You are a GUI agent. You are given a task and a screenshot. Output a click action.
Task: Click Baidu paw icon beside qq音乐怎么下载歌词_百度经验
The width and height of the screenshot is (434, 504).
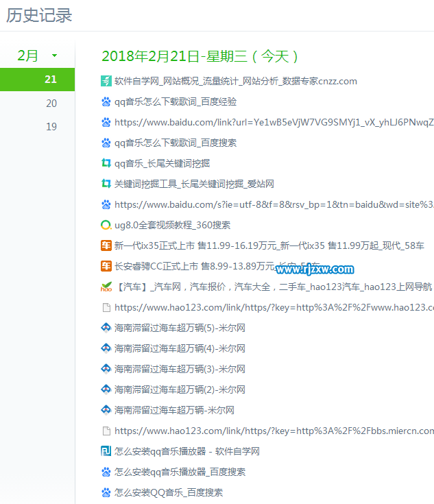[106, 101]
